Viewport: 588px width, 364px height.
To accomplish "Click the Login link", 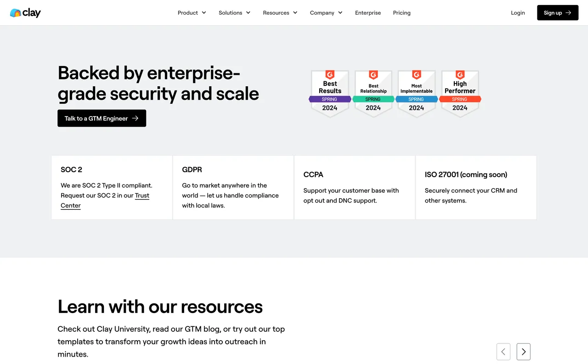I will [x=518, y=13].
